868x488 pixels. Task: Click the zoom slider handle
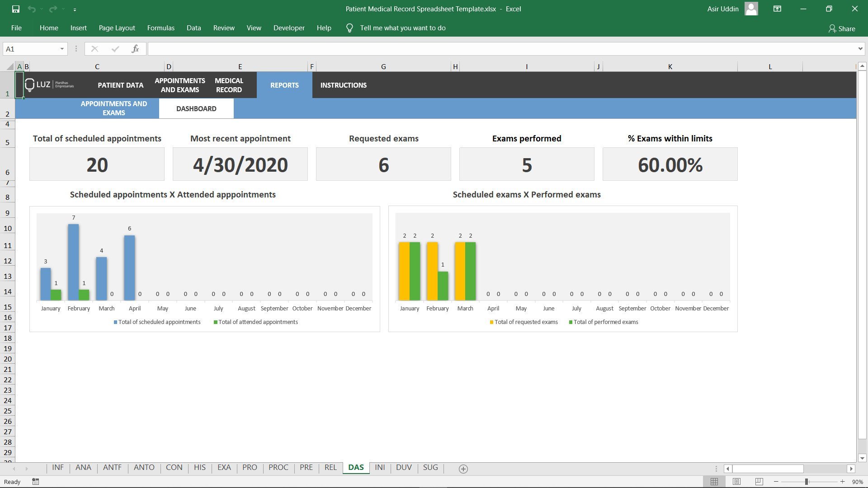[x=807, y=482]
